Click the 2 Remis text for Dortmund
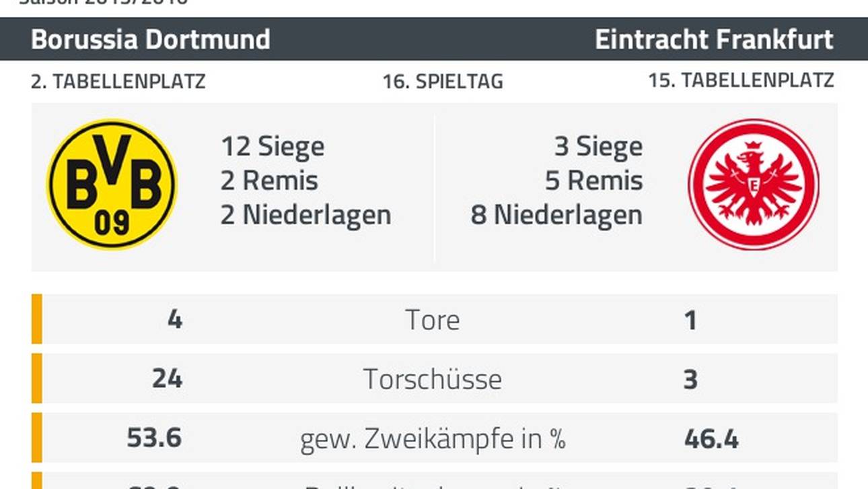This screenshot has height=489, width=868. tap(269, 181)
